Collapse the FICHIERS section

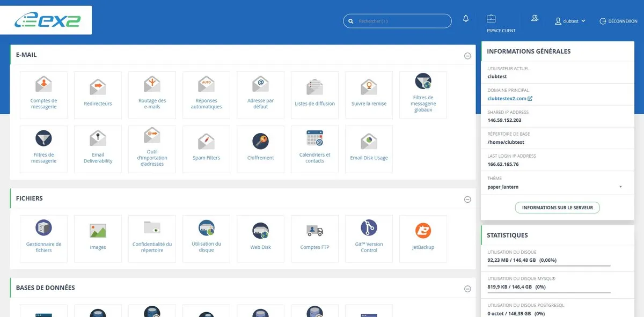tap(467, 199)
